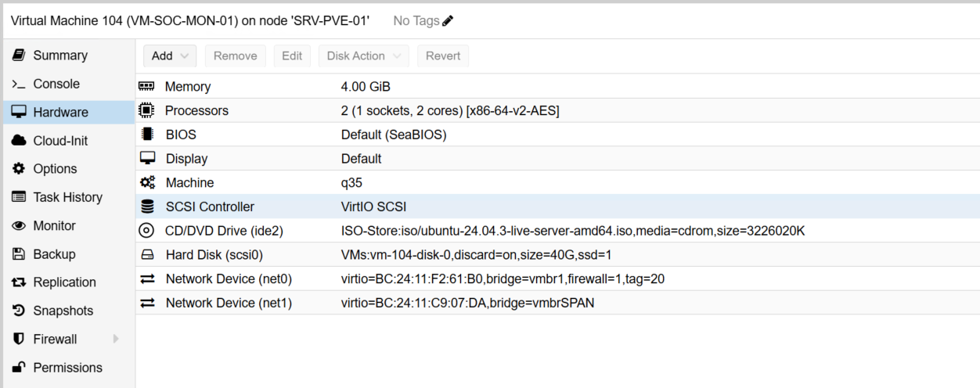This screenshot has width=980, height=388.
Task: Click the Monitor eye icon
Action: tap(19, 226)
